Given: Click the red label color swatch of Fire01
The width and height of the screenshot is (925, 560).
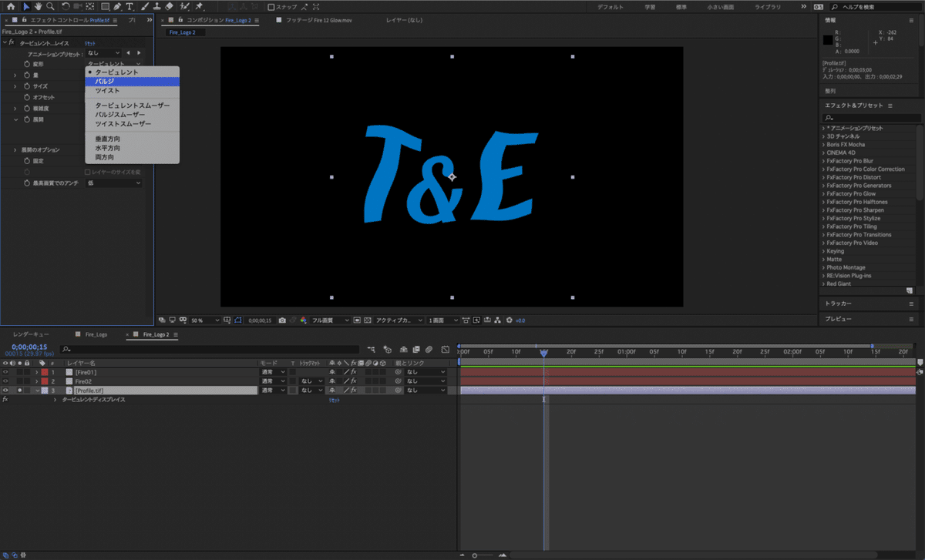Looking at the screenshot, I should point(44,372).
